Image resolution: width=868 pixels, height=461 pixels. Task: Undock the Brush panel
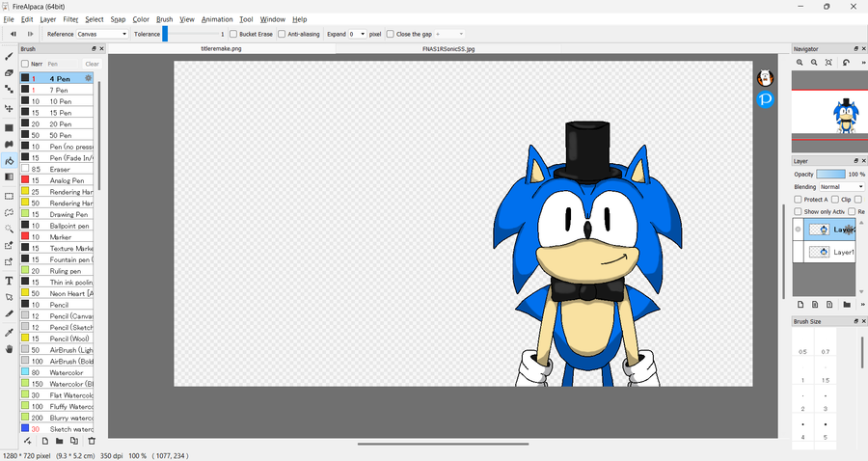95,48
